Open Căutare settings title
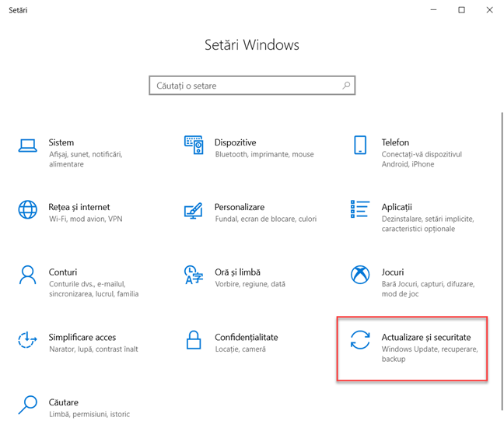Image resolution: width=504 pixels, height=435 pixels. pos(63,402)
